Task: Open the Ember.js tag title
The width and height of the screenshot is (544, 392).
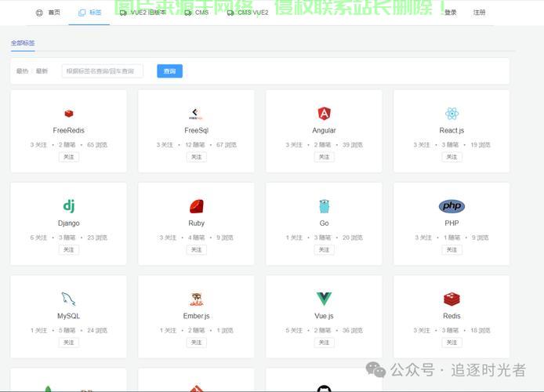Action: pos(197,316)
